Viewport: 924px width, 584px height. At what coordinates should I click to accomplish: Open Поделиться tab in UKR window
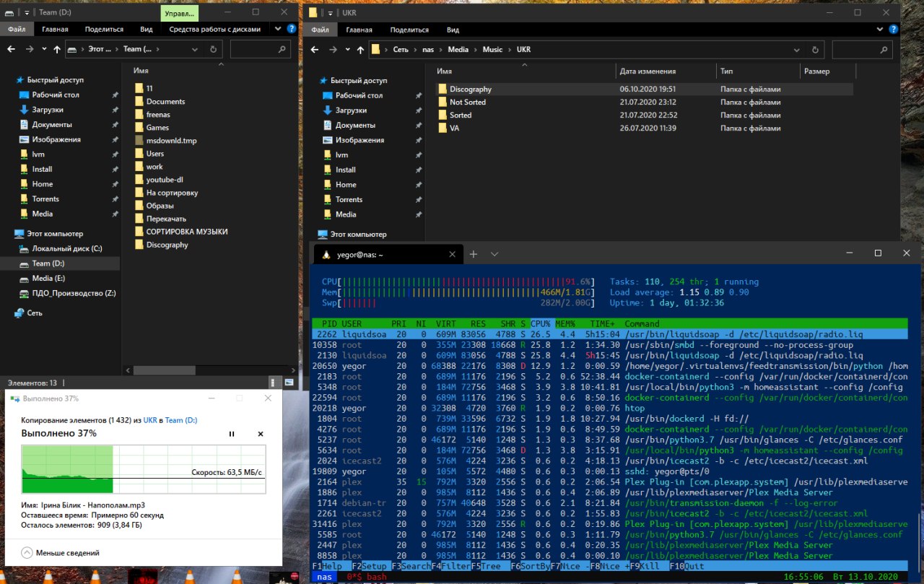(x=409, y=30)
